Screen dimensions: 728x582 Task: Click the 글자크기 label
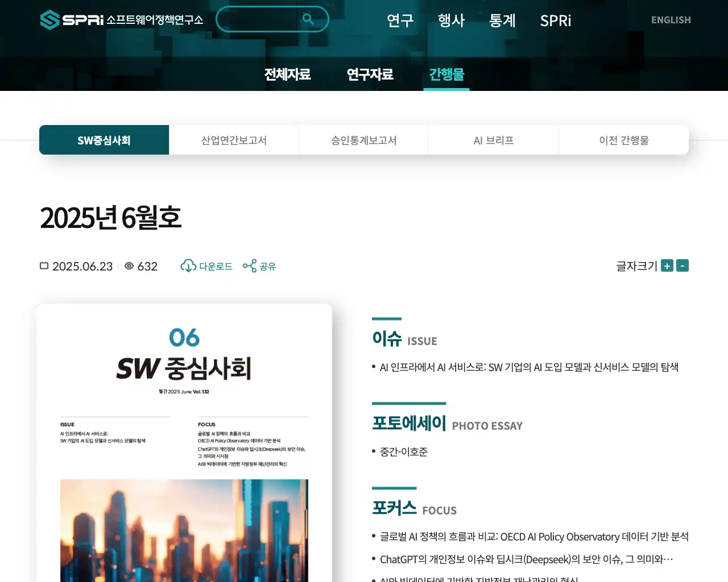(637, 266)
